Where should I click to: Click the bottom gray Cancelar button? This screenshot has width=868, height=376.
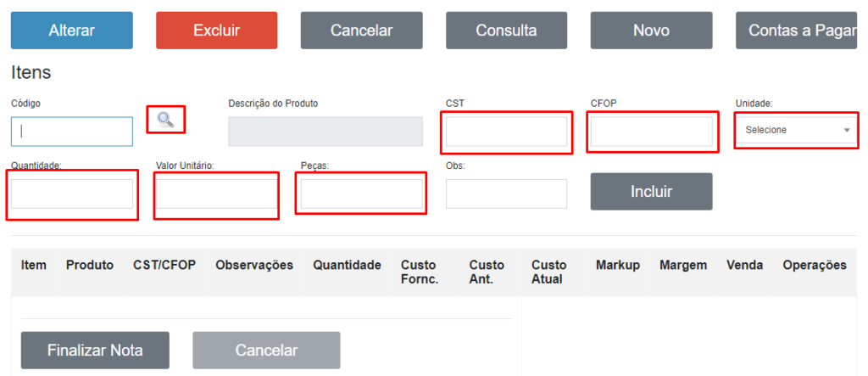266,351
